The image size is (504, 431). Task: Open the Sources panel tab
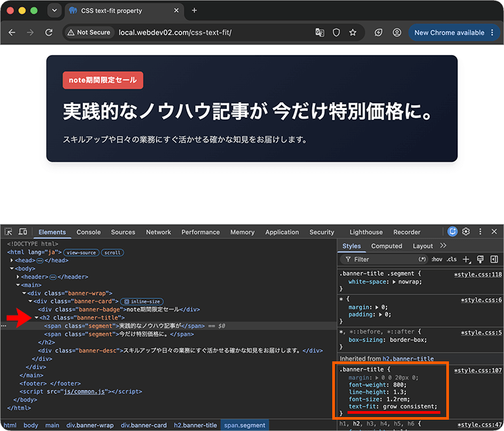tap(123, 232)
